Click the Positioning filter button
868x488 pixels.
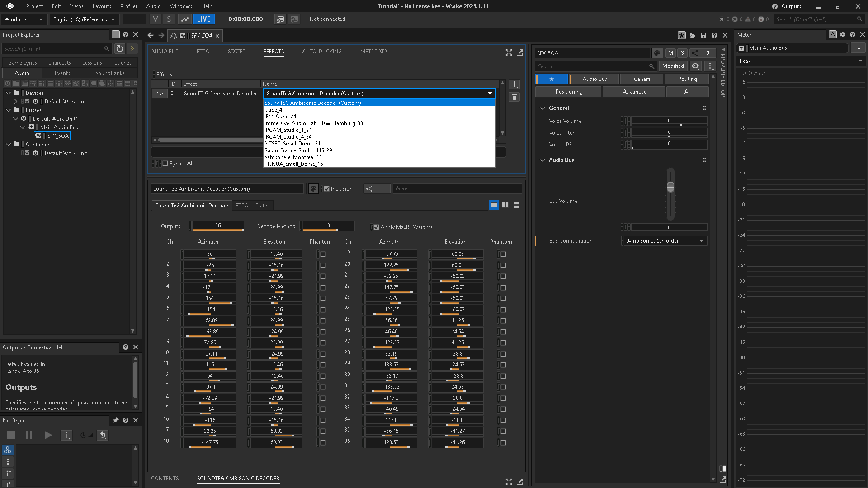pyautogui.click(x=569, y=92)
